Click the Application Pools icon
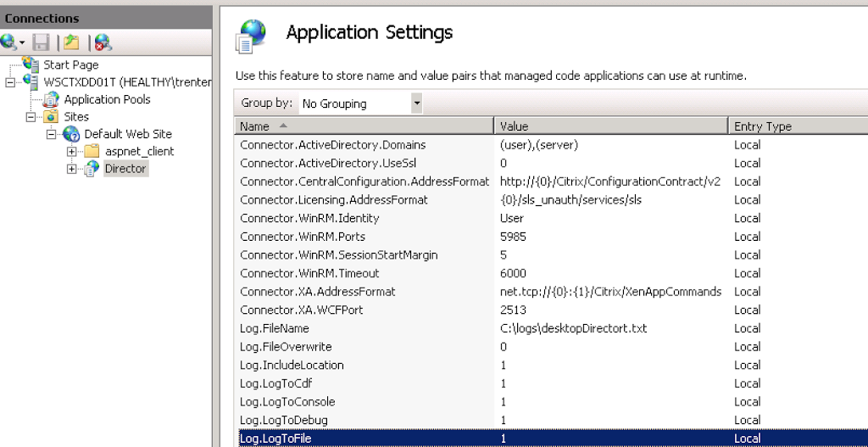The width and height of the screenshot is (868, 447). click(x=52, y=99)
